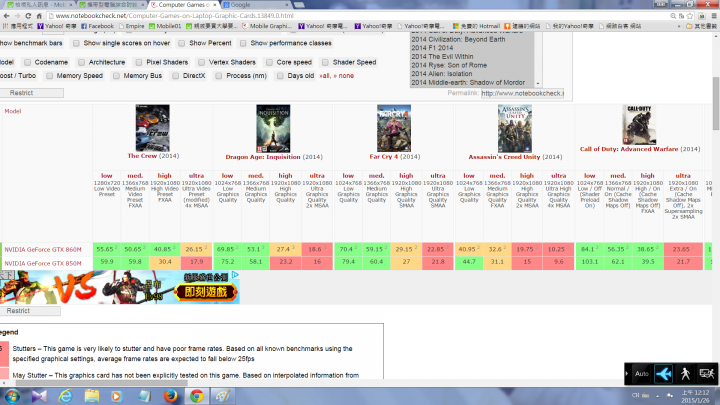Select the airplane mode icon in overlay
The image size is (720, 405).
pos(664,374)
